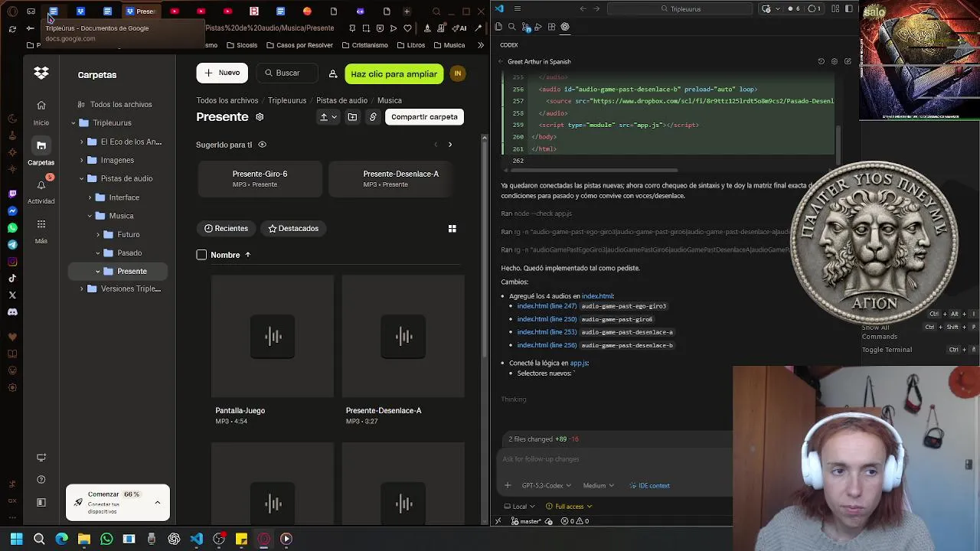The width and height of the screenshot is (980, 551).
Task: Click Haz clic para ampliar button
Action: 394,73
